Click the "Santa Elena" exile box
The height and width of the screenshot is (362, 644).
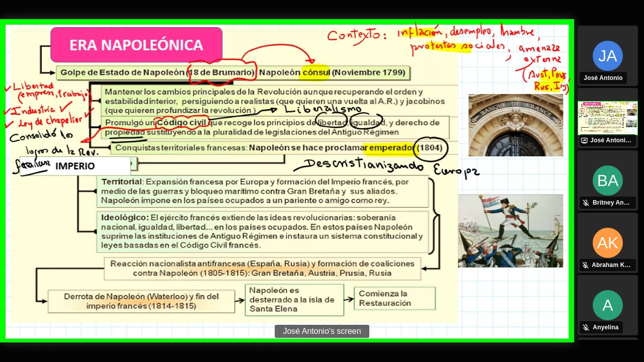click(294, 300)
